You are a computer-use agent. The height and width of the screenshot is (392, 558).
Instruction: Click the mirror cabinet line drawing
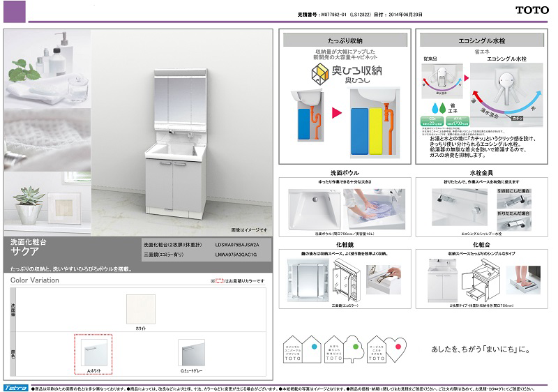coord(345,280)
